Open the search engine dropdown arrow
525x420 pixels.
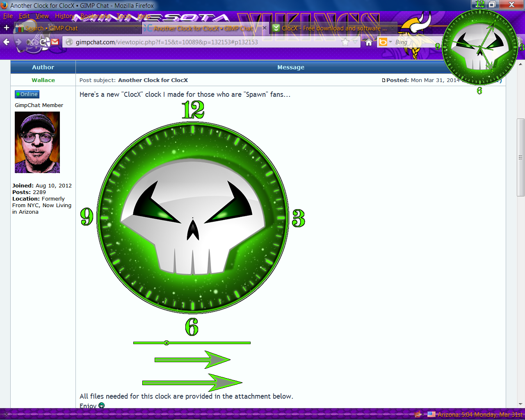(390, 42)
